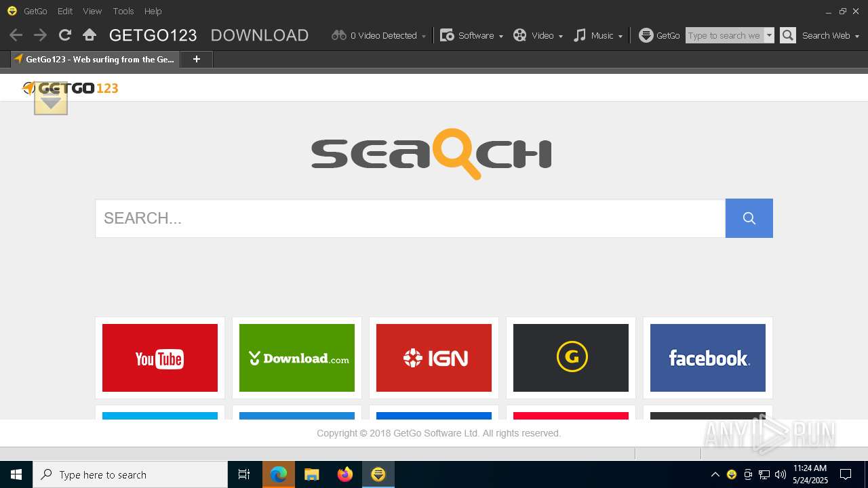Click the blue search submit button
The image size is (868, 488).
(749, 218)
